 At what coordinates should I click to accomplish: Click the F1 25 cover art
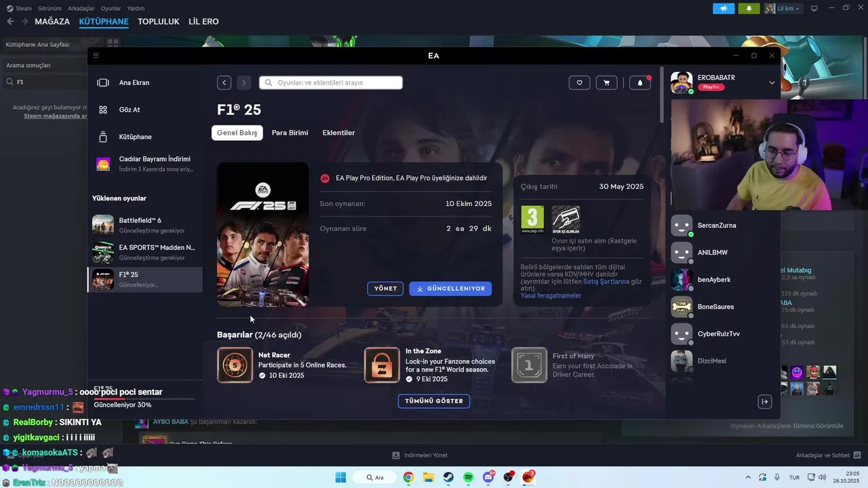pos(263,235)
